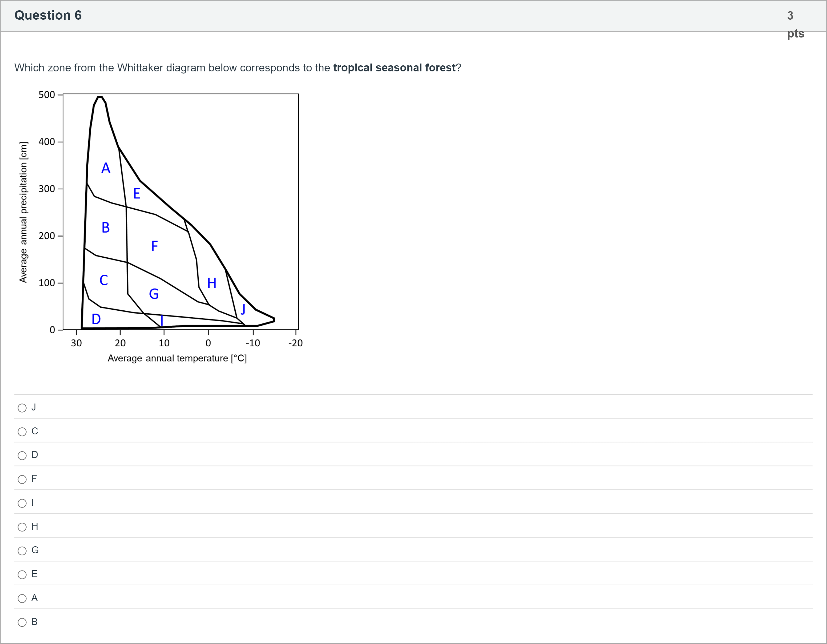
Task: Select answer option A
Action: point(22,599)
